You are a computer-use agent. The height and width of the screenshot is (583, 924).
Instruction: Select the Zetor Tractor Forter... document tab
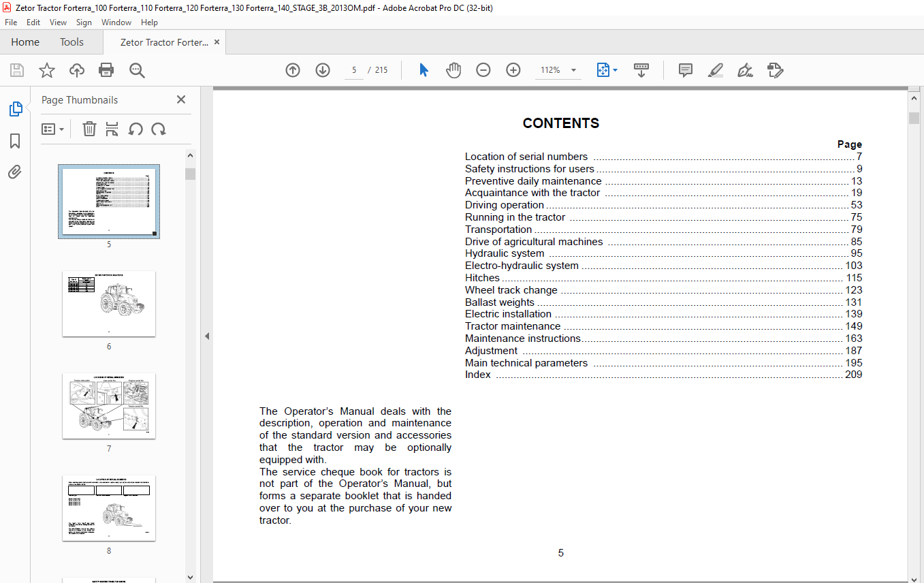[x=164, y=42]
